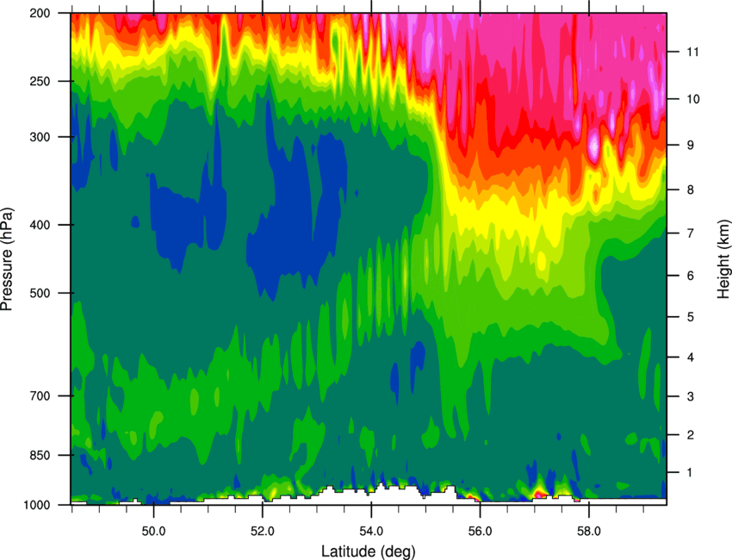Click the 1000 pressure tick label

pyautogui.click(x=37, y=505)
